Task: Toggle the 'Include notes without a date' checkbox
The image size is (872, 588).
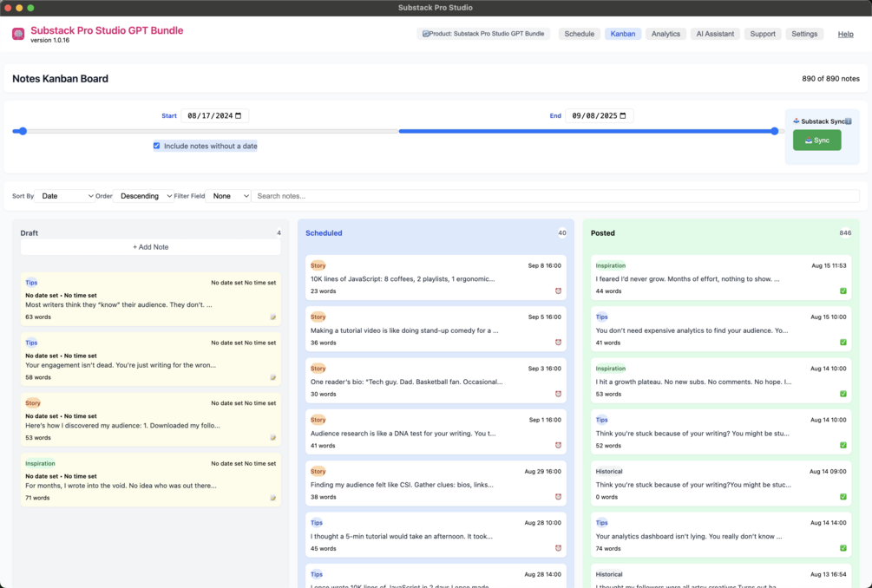Action: pyautogui.click(x=156, y=146)
